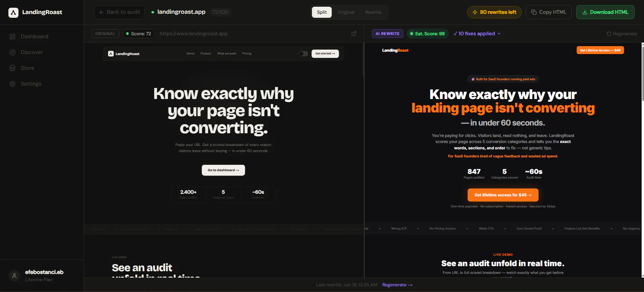Switch to the Split view tab

tap(322, 12)
